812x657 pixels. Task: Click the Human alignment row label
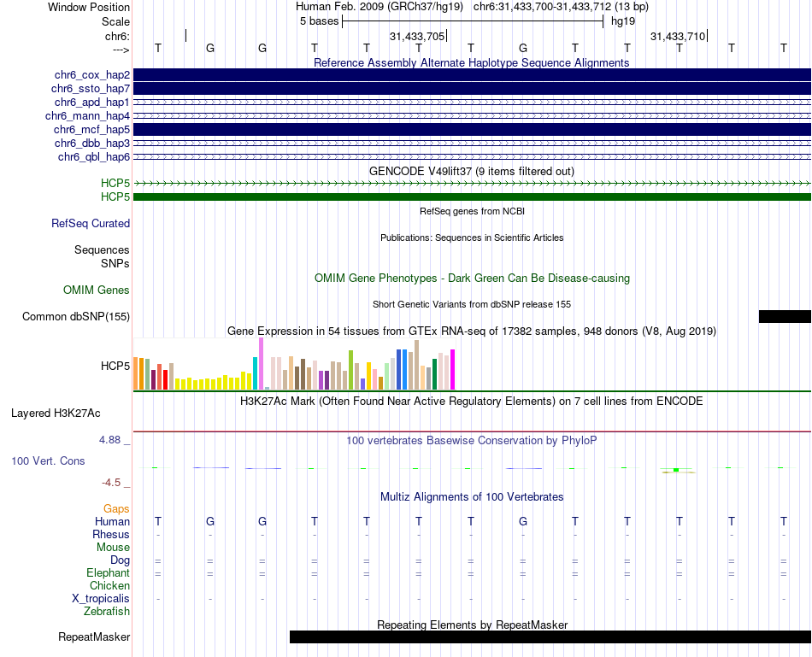(112, 521)
